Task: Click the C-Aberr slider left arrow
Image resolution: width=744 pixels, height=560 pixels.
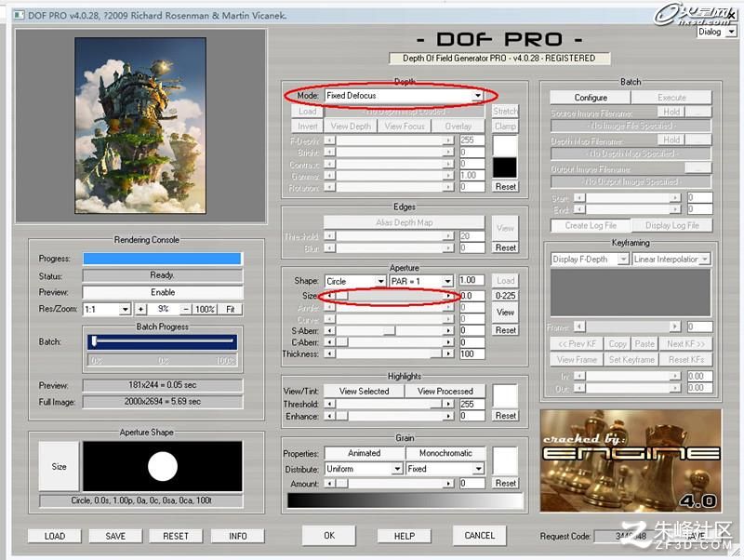Action: [330, 342]
